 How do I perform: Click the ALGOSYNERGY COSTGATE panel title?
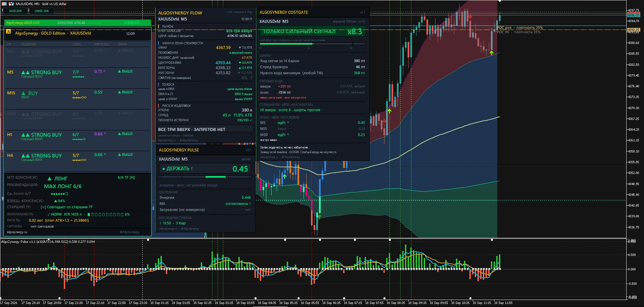pos(284,12)
